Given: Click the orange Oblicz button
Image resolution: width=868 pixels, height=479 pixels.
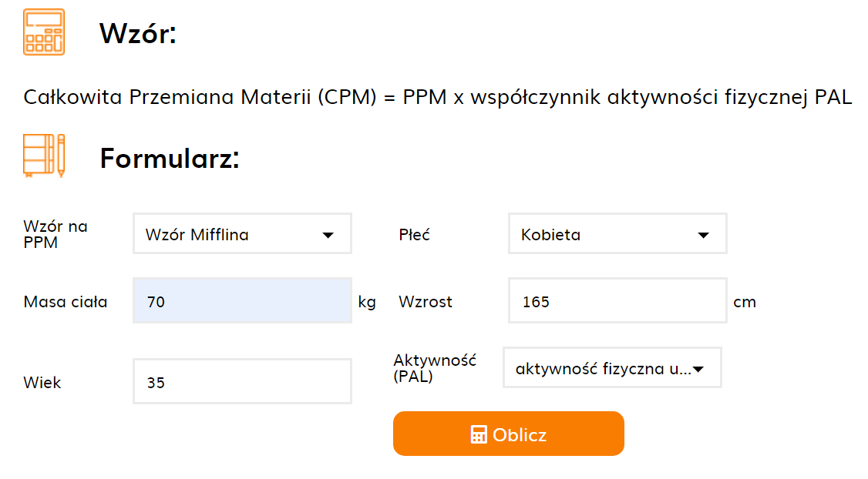Looking at the screenshot, I should [508, 434].
